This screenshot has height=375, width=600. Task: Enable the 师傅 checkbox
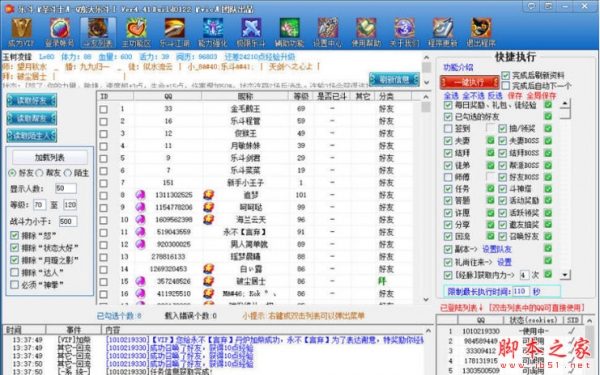point(448,177)
